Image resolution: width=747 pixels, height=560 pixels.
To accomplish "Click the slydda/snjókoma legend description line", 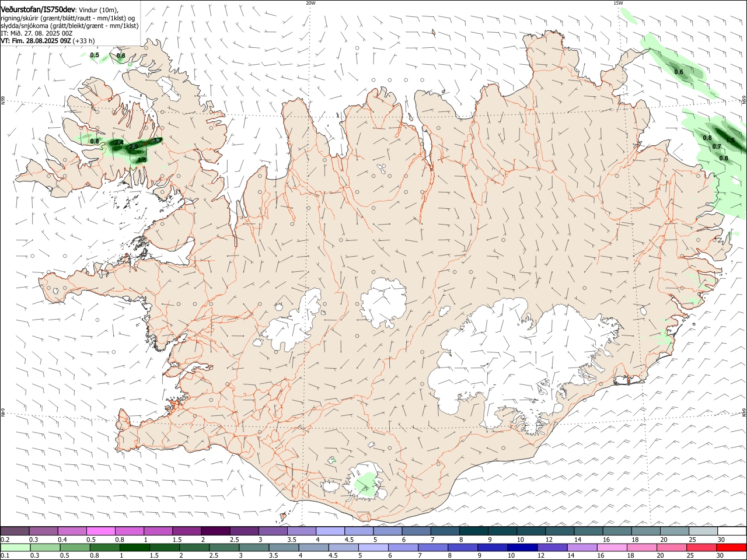I will click(69, 26).
